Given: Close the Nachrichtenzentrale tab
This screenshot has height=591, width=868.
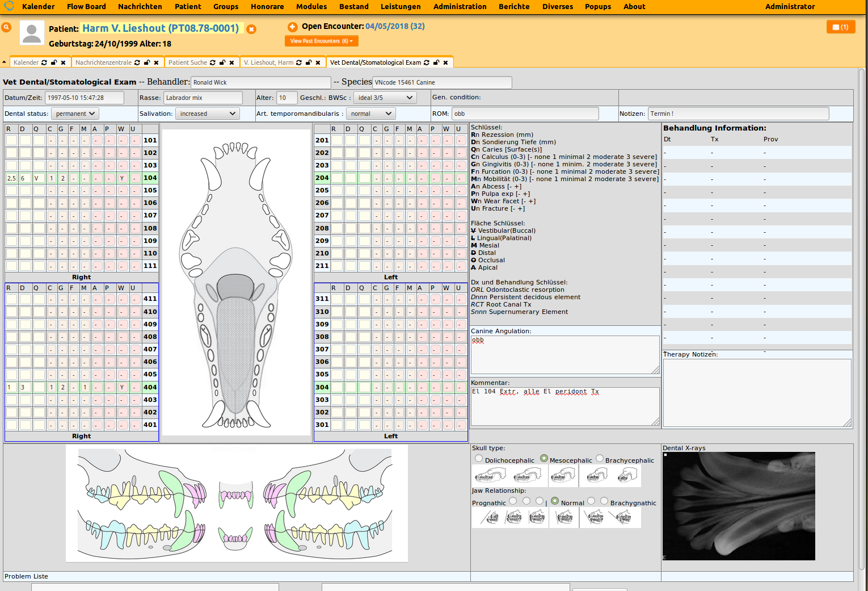Looking at the screenshot, I should pyautogui.click(x=156, y=62).
